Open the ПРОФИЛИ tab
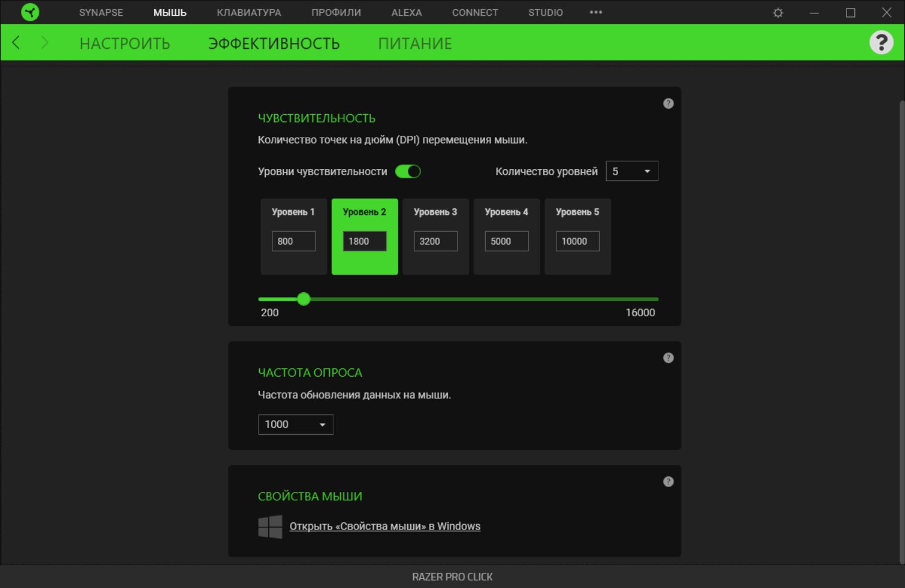This screenshot has height=588, width=905. click(x=336, y=12)
